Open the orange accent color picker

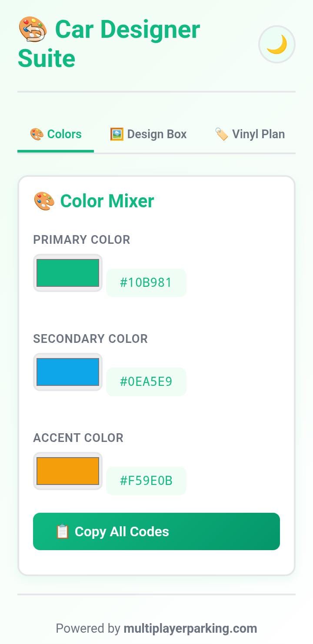(x=68, y=471)
